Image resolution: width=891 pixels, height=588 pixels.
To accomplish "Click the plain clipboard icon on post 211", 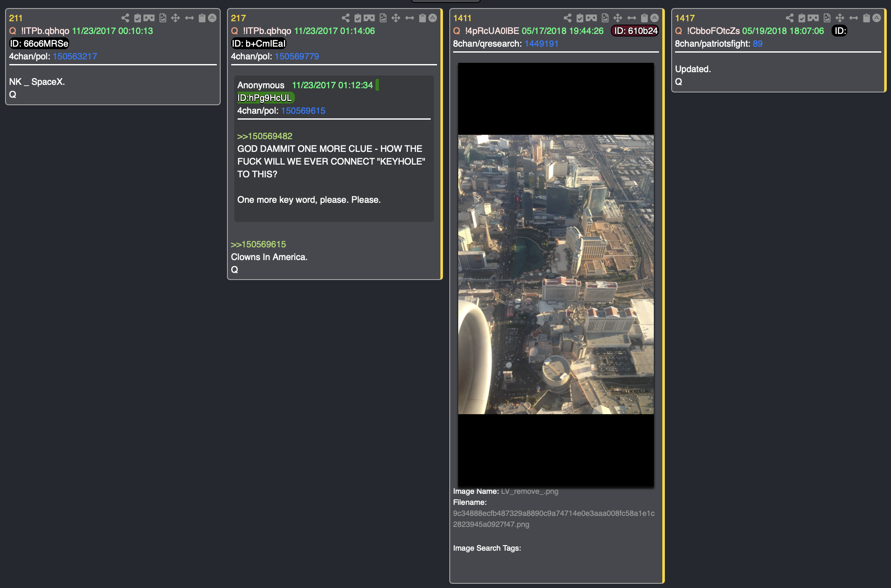I will 202,18.
